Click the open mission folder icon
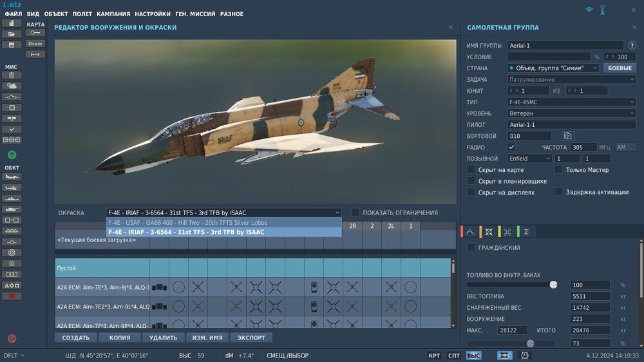The height and width of the screenshot is (362, 644). 12,34
